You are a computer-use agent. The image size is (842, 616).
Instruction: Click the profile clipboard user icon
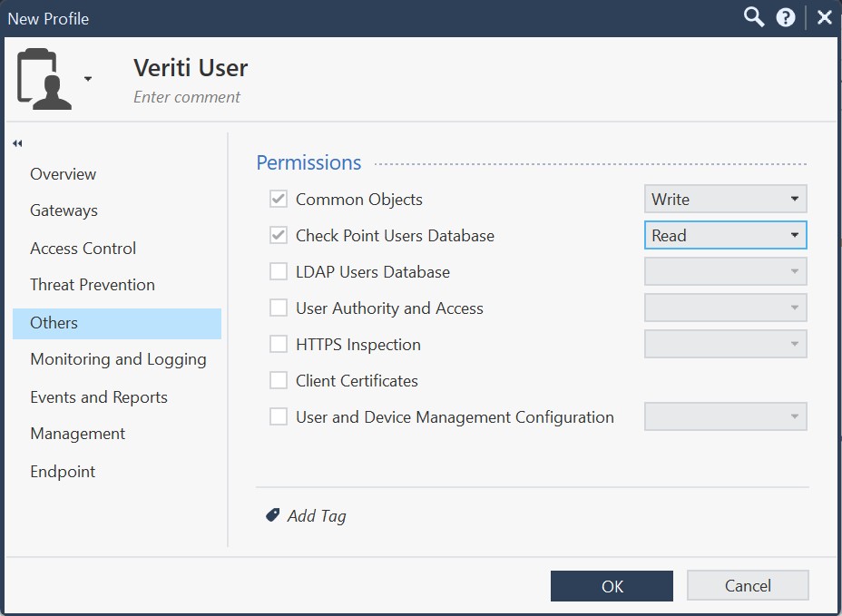coord(43,80)
